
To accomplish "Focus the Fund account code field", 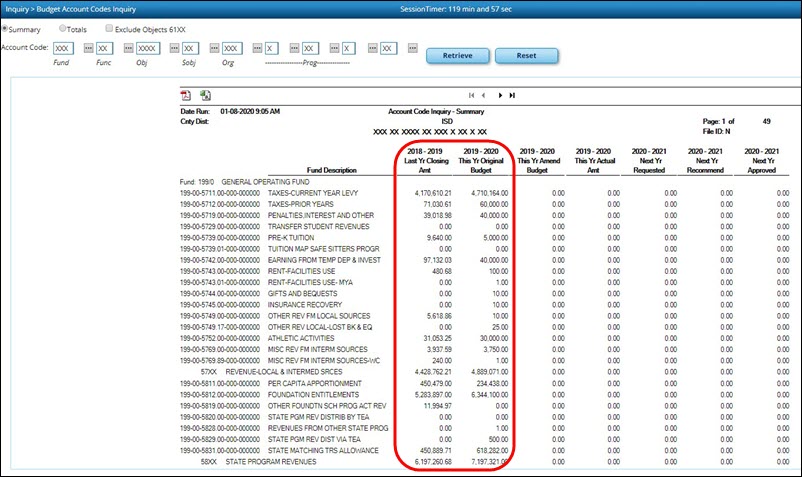I will (63, 49).
